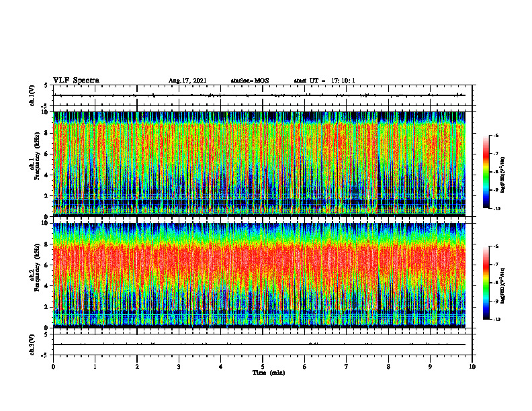
Task: Click time axis tick label "0"
Action: coord(53,367)
